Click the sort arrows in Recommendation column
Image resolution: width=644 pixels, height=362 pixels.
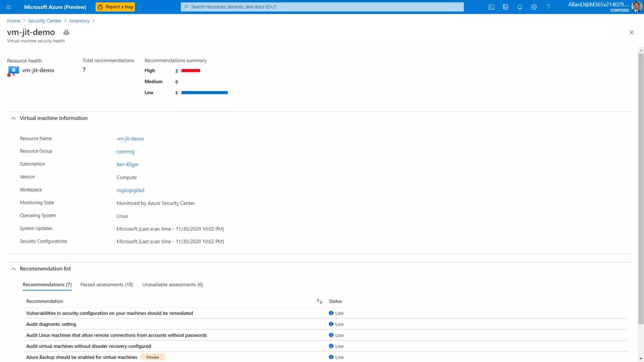[319, 301]
